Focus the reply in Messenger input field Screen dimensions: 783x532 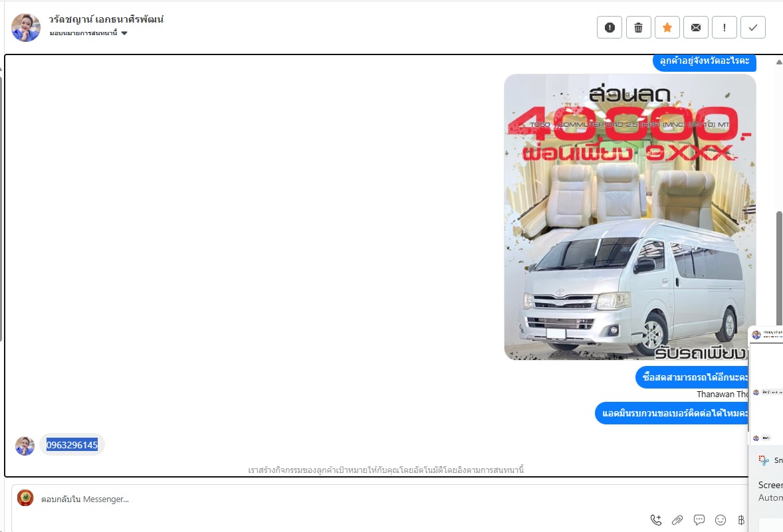[x=380, y=499]
